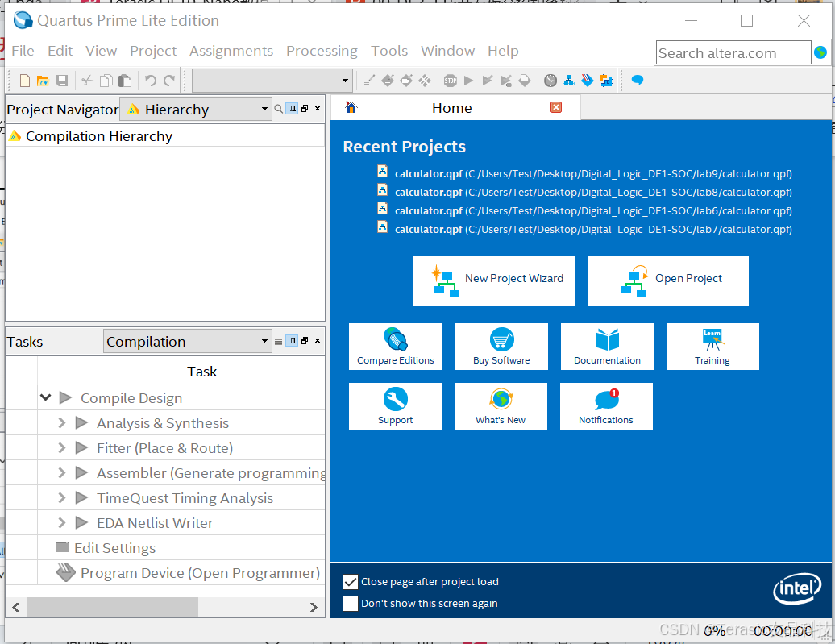The image size is (835, 644).
Task: Click the Support wrench tile
Action: click(395, 406)
